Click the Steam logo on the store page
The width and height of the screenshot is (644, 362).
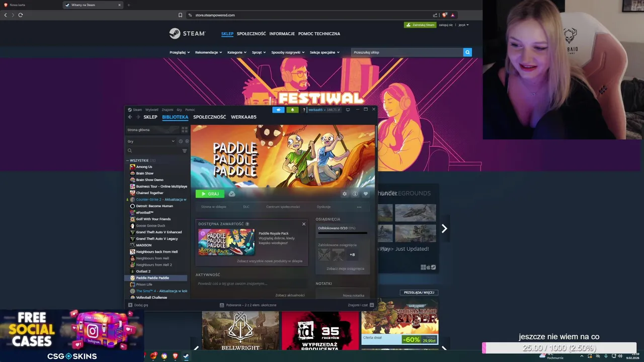click(x=187, y=34)
